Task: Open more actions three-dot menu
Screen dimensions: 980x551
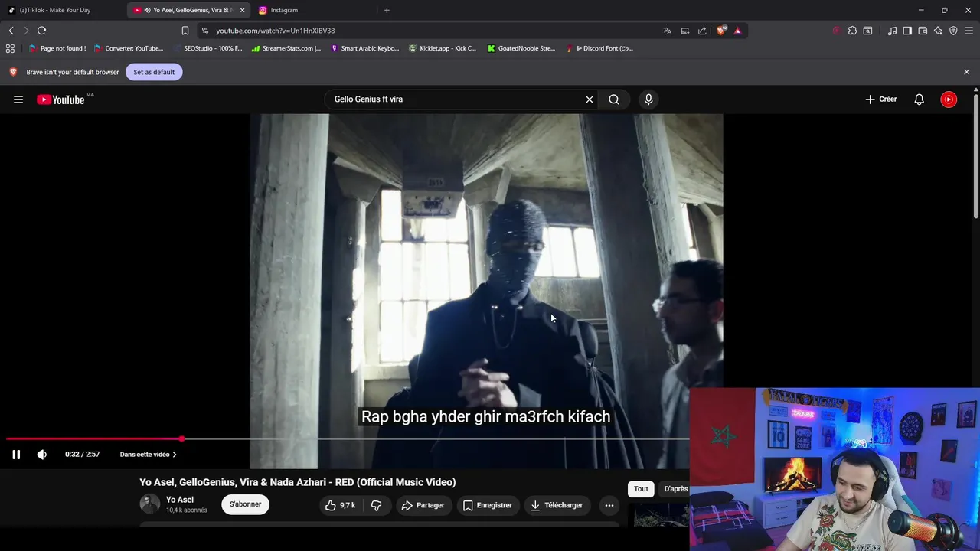Action: click(609, 505)
